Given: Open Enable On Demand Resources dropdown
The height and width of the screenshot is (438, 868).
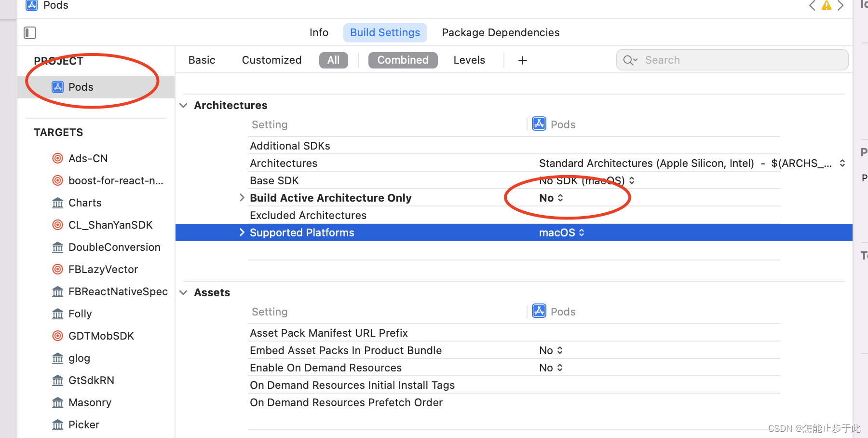Looking at the screenshot, I should pyautogui.click(x=551, y=368).
